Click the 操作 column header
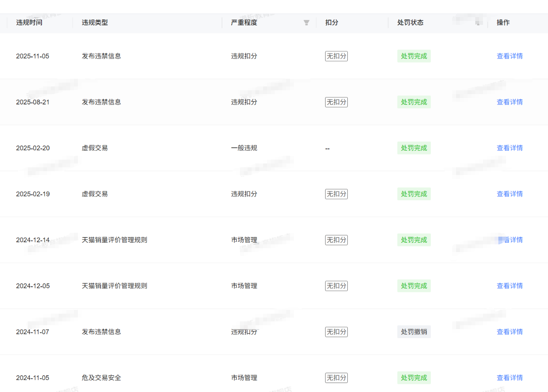The height and width of the screenshot is (392, 548). pos(503,23)
